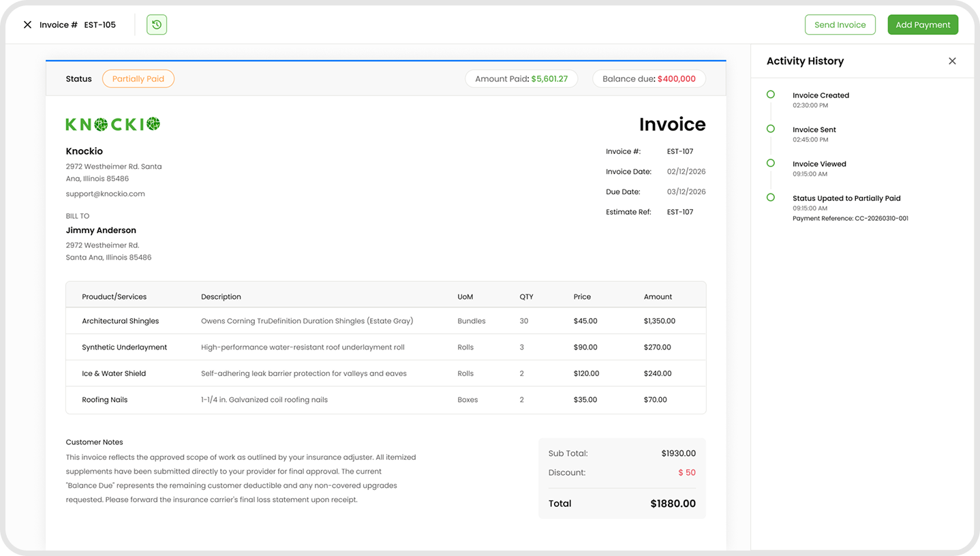Click the Payment Reference CC-20260310-001 text

(851, 219)
